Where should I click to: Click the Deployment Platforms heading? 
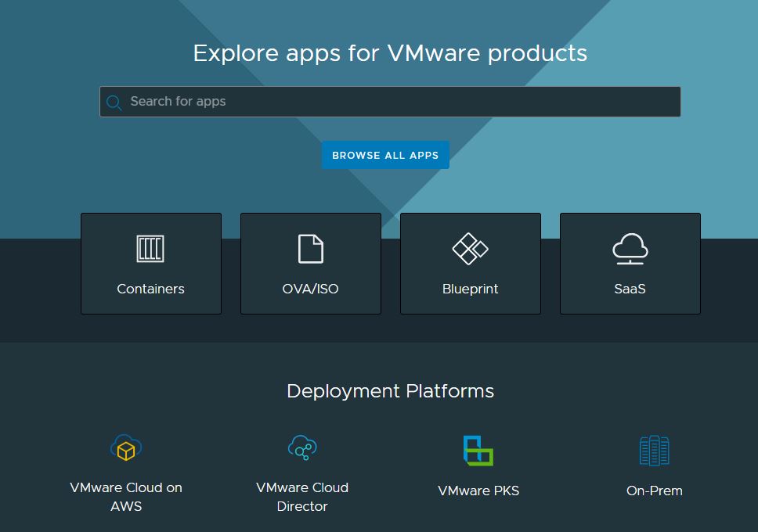390,391
